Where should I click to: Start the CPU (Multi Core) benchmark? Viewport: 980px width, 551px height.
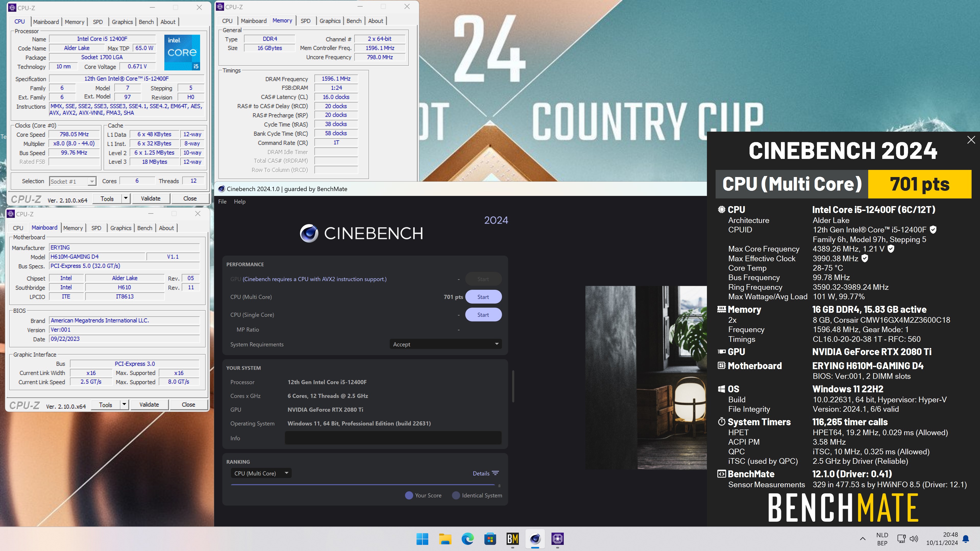(483, 297)
